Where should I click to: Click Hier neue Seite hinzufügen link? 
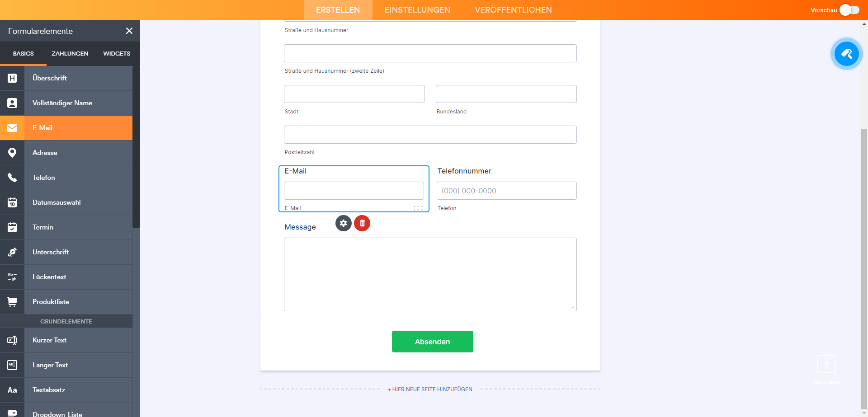pyautogui.click(x=430, y=389)
